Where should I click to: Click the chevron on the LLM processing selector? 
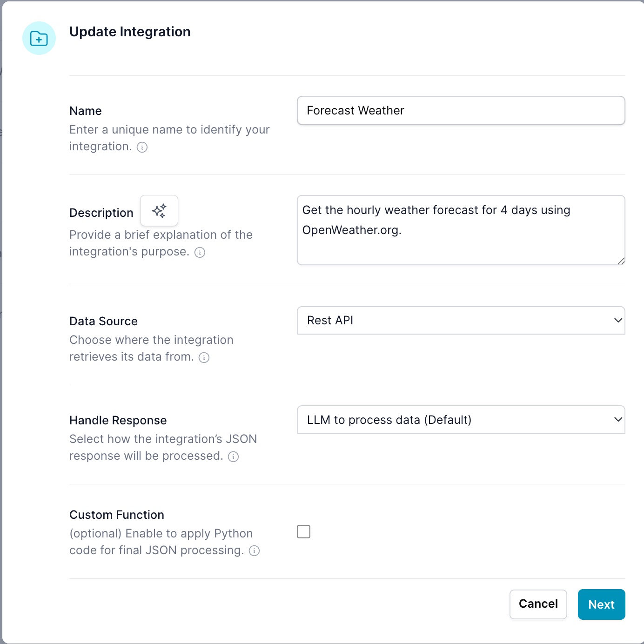617,419
